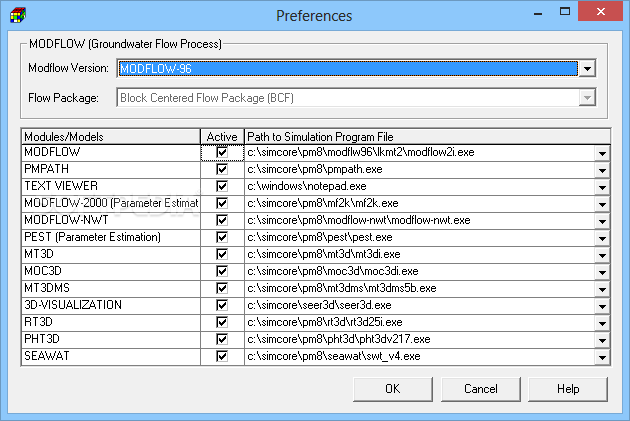Maximize the Preferences window
Screen dimensions: 630x421
pyautogui.click(x=565, y=11)
